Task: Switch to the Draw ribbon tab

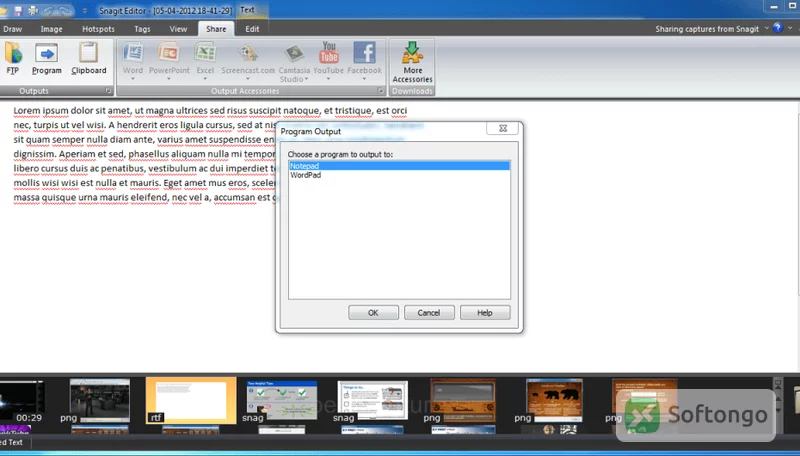Action: (x=12, y=29)
